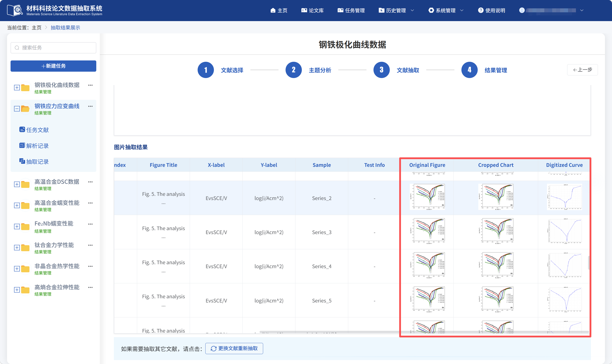Image resolution: width=612 pixels, height=364 pixels.
Task: Go to step 2 主题分析
Action: 308,70
